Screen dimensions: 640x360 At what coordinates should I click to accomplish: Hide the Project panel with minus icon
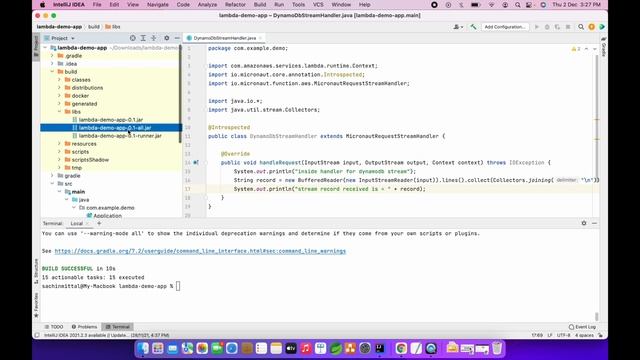(177, 38)
